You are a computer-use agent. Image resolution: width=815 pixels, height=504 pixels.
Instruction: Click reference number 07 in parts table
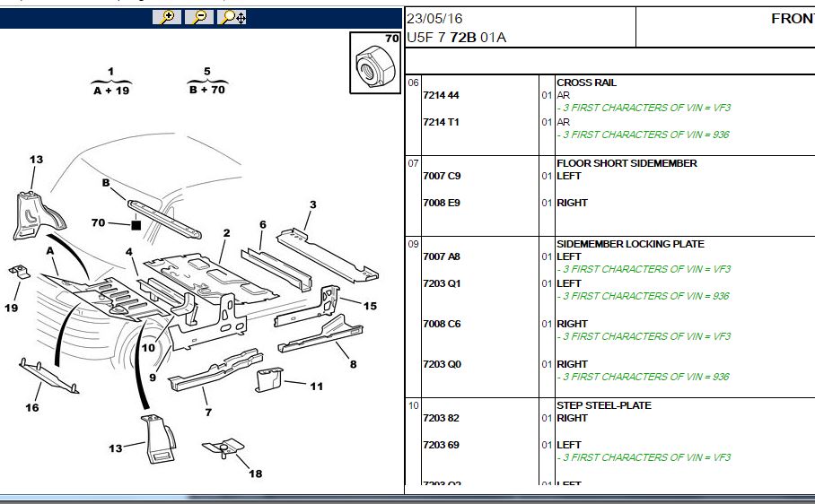click(x=413, y=163)
